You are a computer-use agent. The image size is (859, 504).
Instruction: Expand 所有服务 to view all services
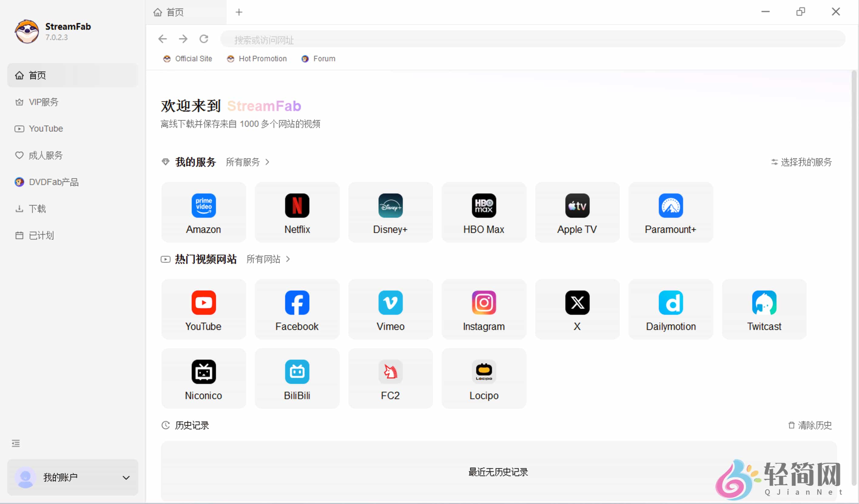pyautogui.click(x=248, y=162)
